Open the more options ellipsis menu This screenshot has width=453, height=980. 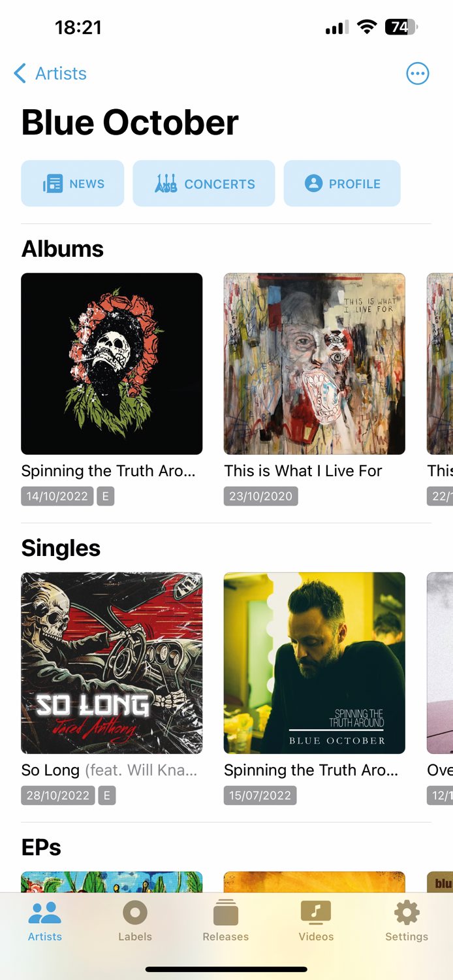tap(418, 73)
